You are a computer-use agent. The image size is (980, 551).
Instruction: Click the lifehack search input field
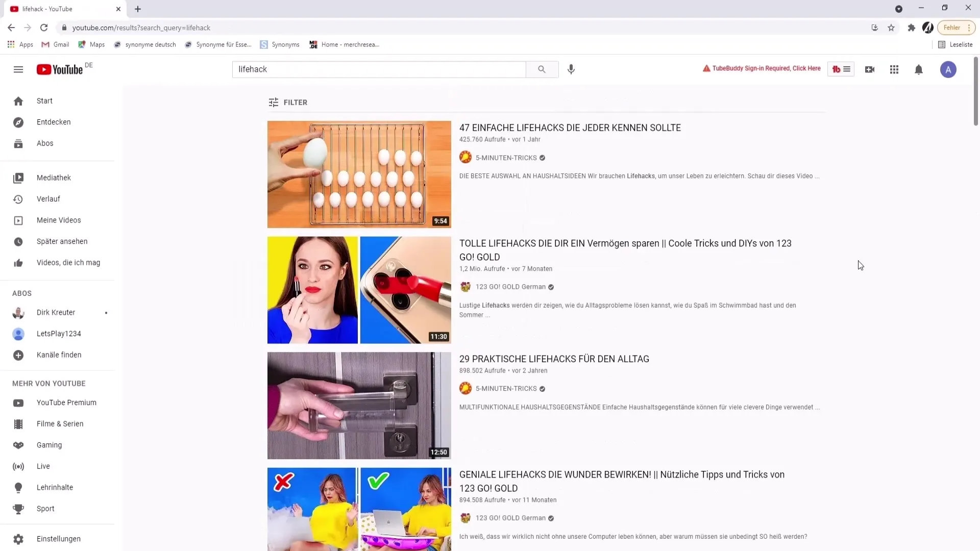point(379,69)
